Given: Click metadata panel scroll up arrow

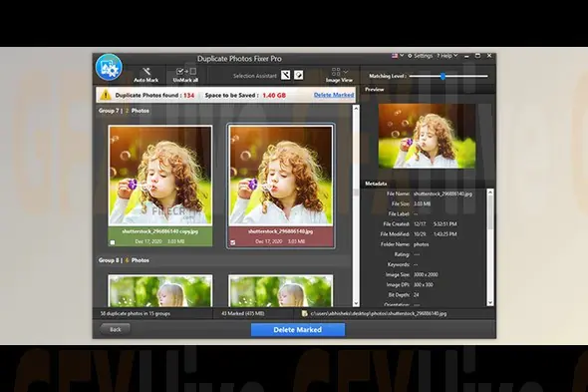Looking at the screenshot, I should (490, 193).
